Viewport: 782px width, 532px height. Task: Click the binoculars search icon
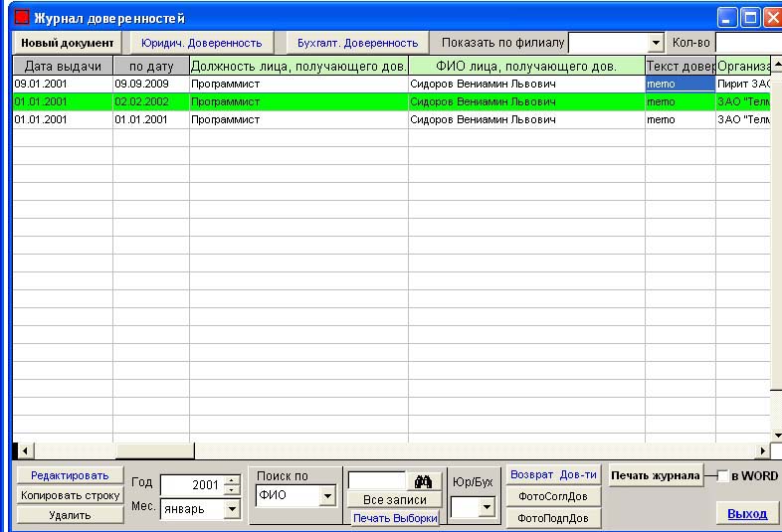click(x=423, y=481)
